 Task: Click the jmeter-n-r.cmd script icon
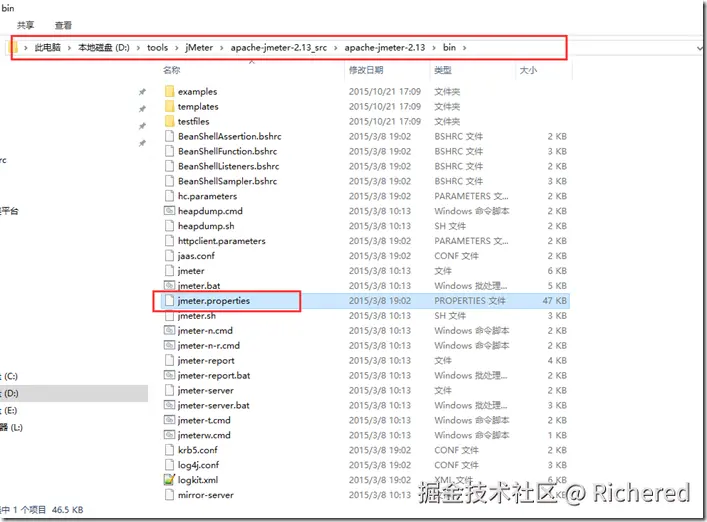pyautogui.click(x=170, y=345)
